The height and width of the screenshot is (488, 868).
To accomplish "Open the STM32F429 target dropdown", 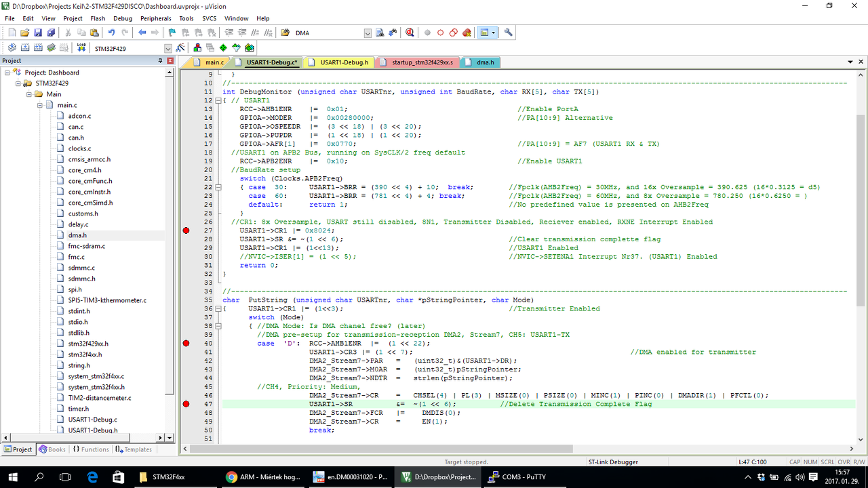I will 168,49.
